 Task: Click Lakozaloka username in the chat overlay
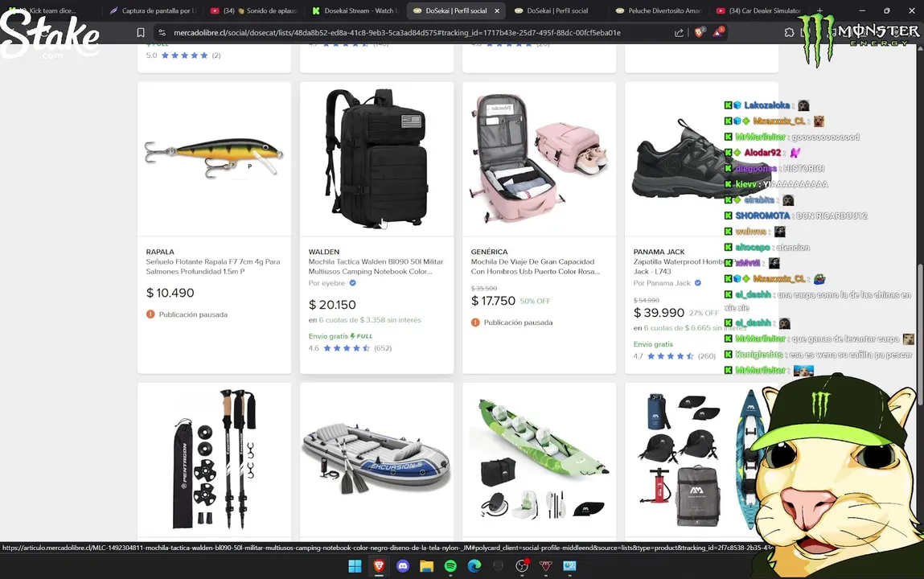tap(767, 105)
